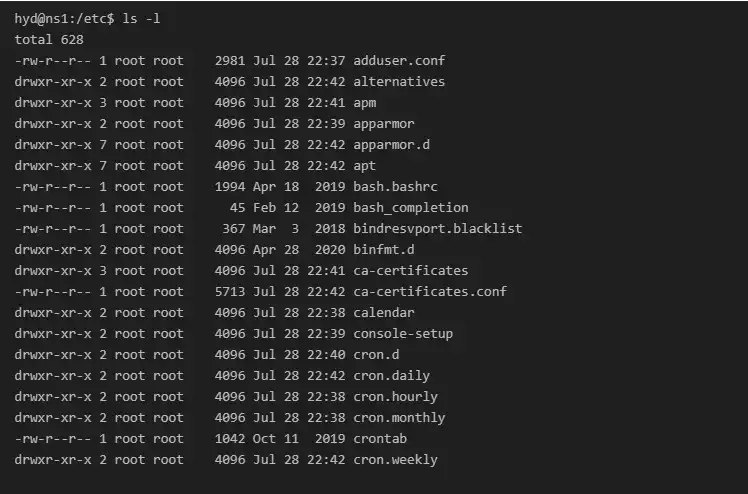Viewport: 748px width, 494px height.
Task: Click the hyd@ns1:/etc$ prompt
Action: (64, 18)
